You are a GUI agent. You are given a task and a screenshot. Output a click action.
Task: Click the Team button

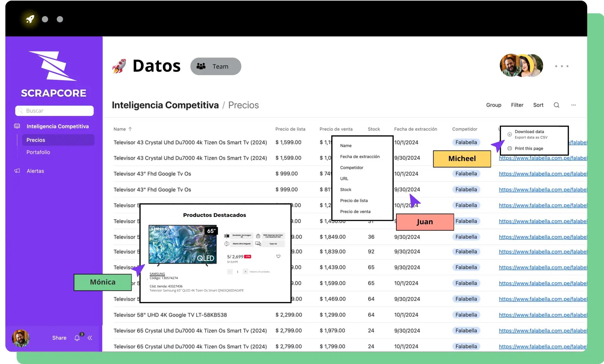point(215,66)
